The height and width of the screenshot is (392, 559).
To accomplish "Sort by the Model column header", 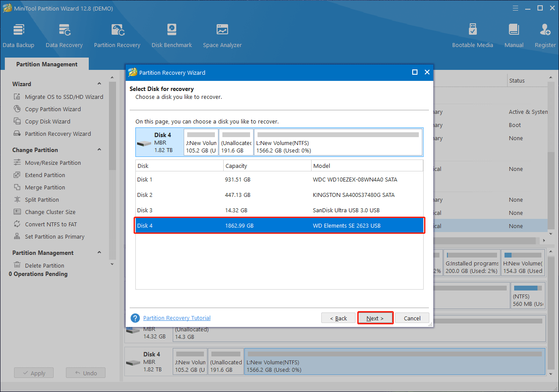I will pos(367,166).
